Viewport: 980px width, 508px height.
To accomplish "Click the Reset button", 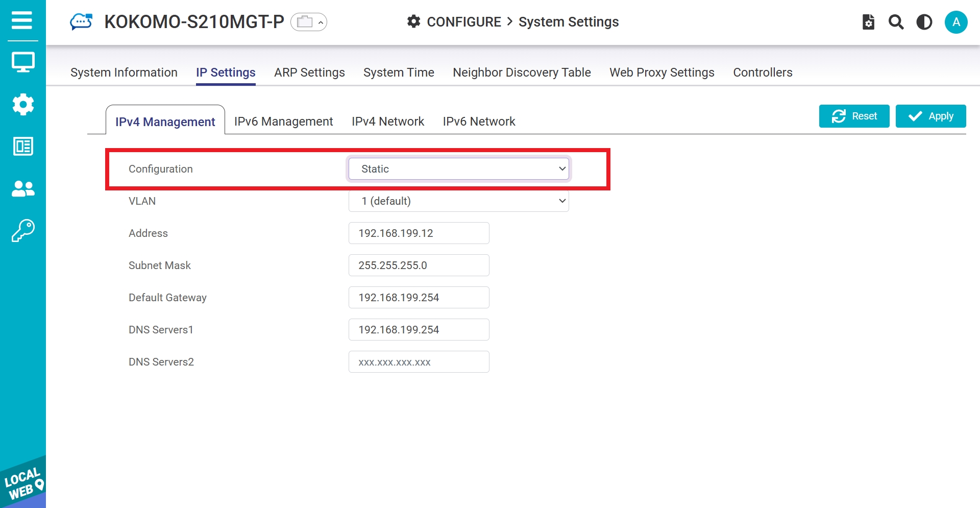I will (x=854, y=116).
